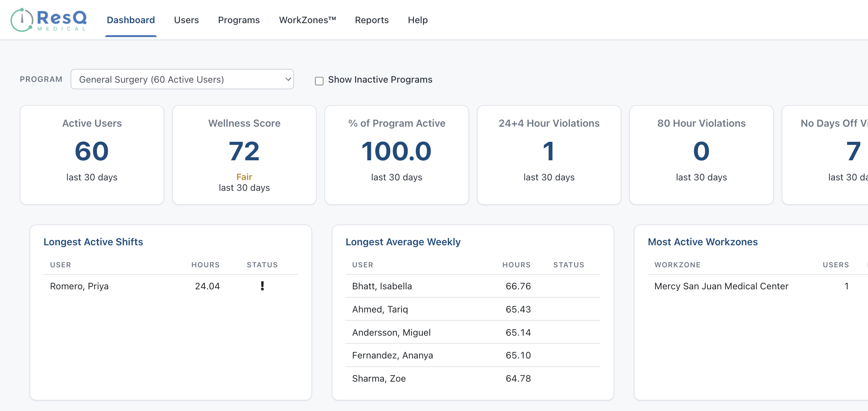Go to the Users tab
This screenshot has width=868, height=411.
[x=186, y=20]
